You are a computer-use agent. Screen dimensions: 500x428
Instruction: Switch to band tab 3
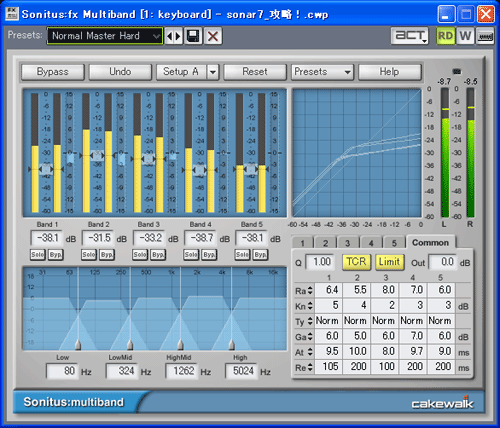(x=348, y=243)
